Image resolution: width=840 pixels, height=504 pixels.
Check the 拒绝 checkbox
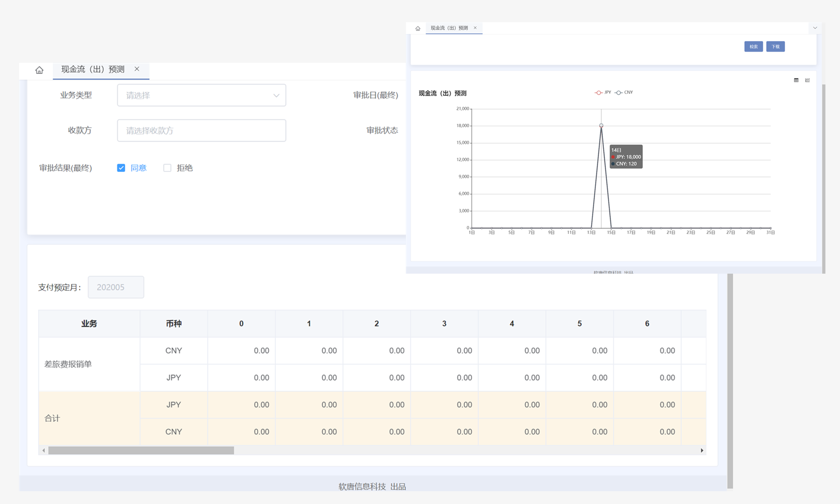tap(167, 168)
